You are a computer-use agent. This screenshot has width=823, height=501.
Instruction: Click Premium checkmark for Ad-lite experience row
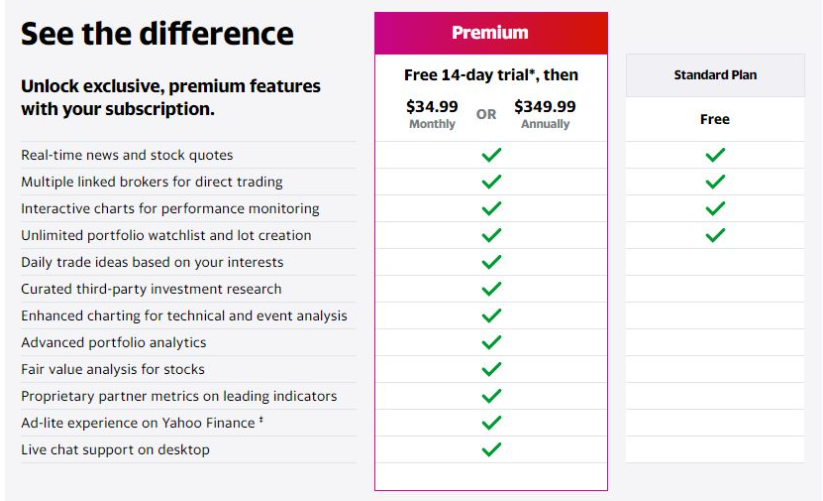491,422
